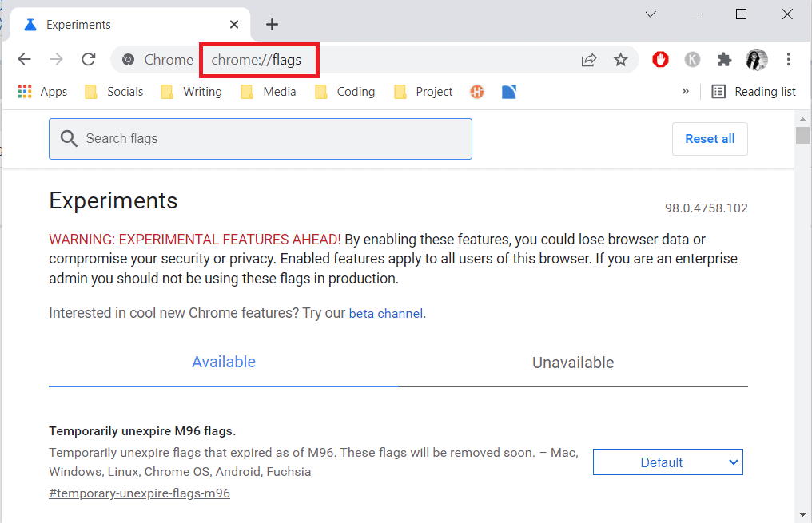812x523 pixels.
Task: Click the scrollbar down arrow
Action: click(802, 515)
